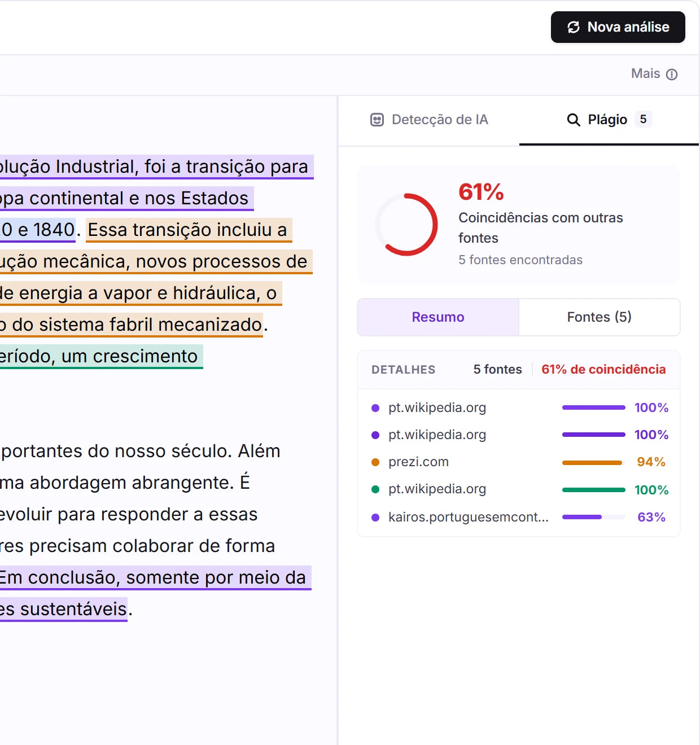Click the highlighted 'Em conclusão, somente por meio da'
This screenshot has height=745, width=700.
[155, 578]
